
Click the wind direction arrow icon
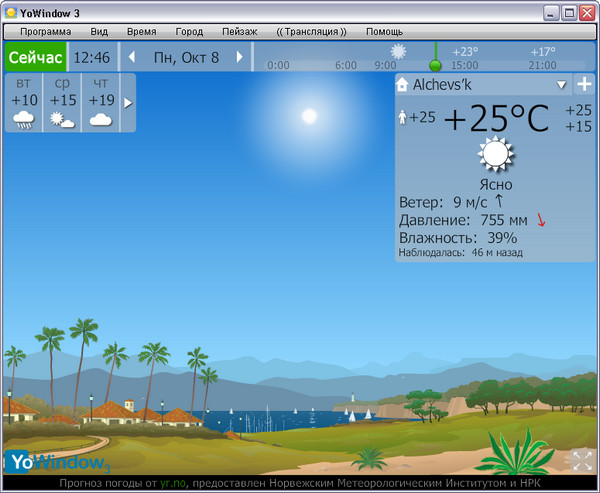click(499, 201)
